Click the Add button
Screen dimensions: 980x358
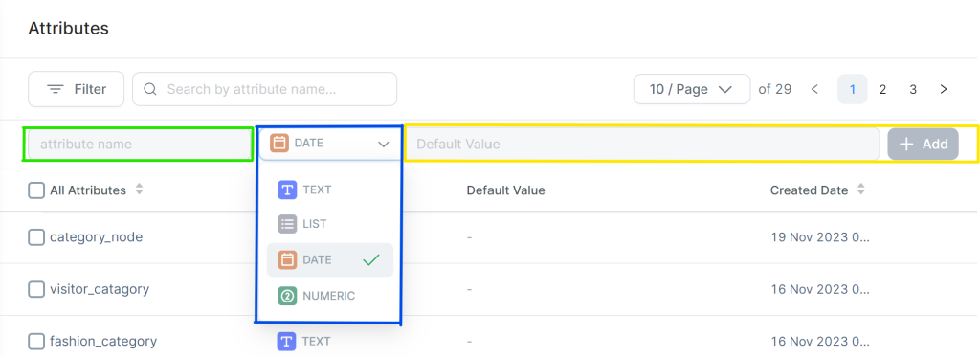coord(924,145)
